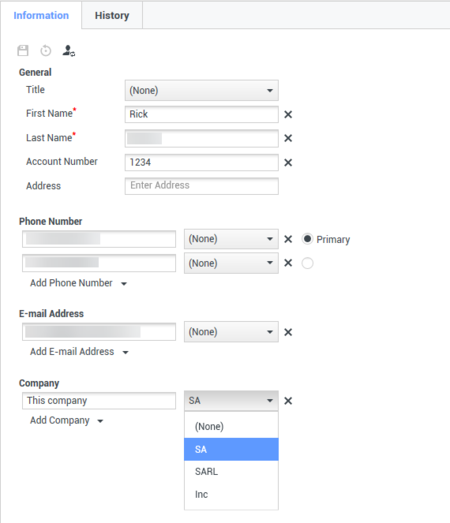This screenshot has width=450, height=523.
Task: Expand Add E-mail Address
Action: pos(79,352)
